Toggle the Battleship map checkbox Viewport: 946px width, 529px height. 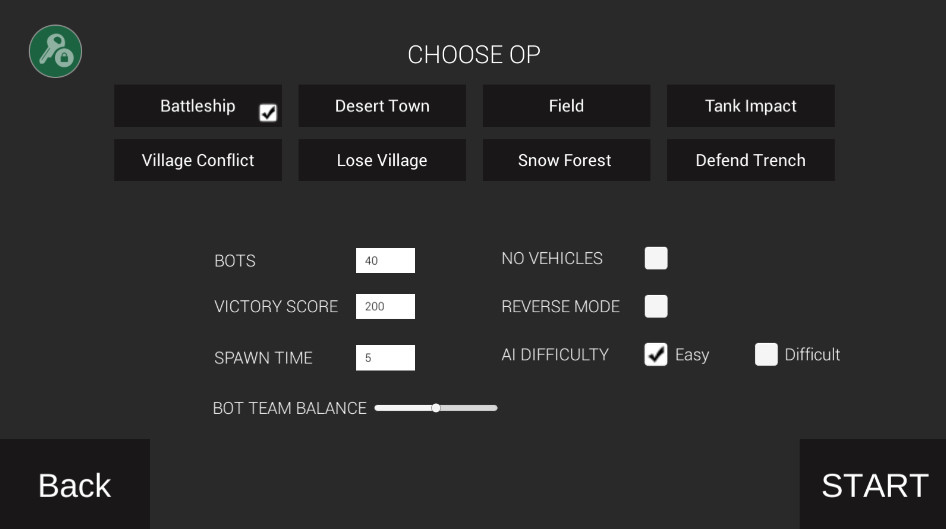tap(268, 113)
